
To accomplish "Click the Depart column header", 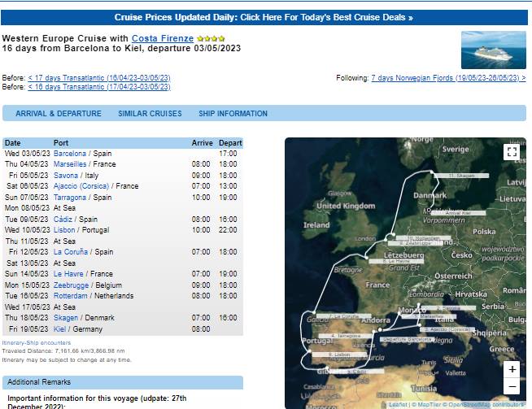I will (230, 143).
